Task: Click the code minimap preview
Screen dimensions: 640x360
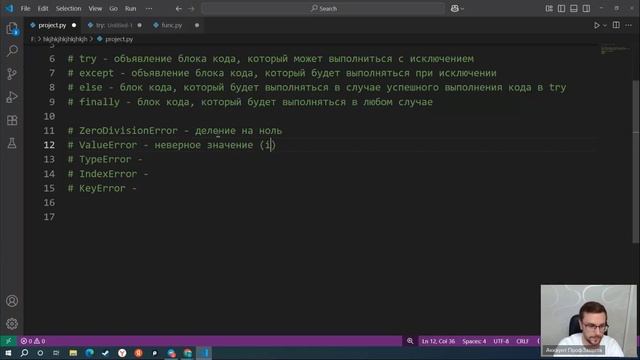Action: 615,50
